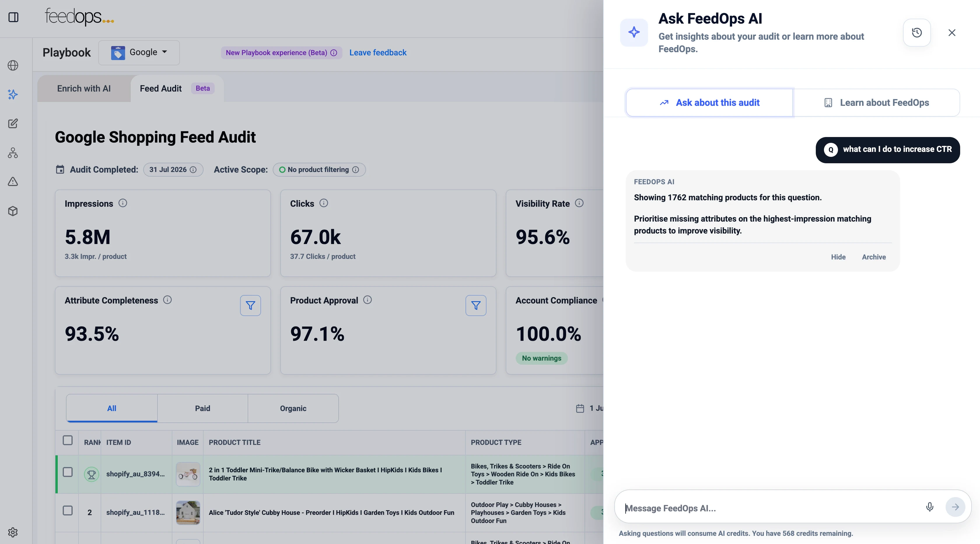This screenshot has width=980, height=544.
Task: Click info icon in New Playbook experience badge
Action: click(x=334, y=53)
